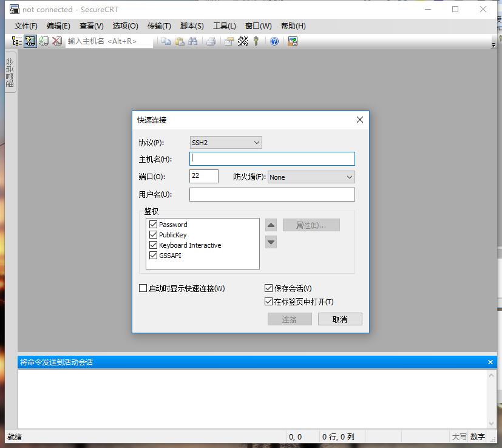The image size is (502, 448).
Task: Click into the 用户名 username field
Action: (272, 194)
